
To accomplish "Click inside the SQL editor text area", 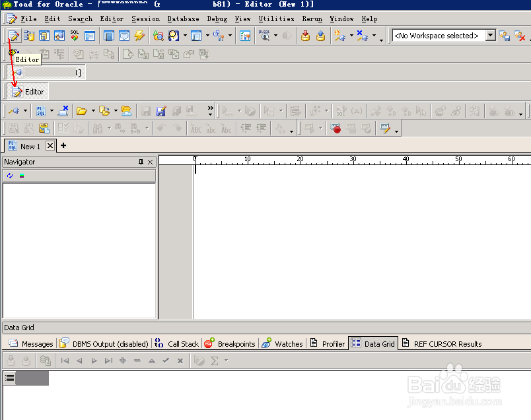I will click(362, 242).
